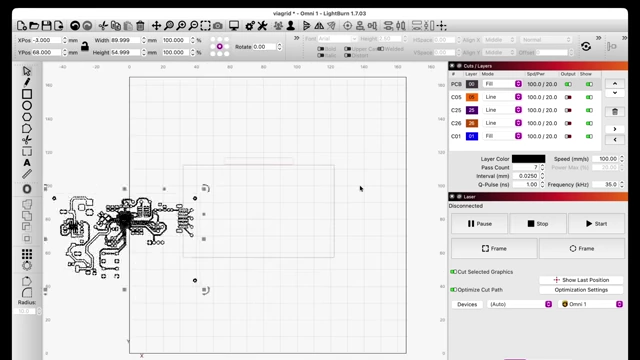The image size is (640, 360).
Task: Click the Pass Count field
Action: [526, 167]
